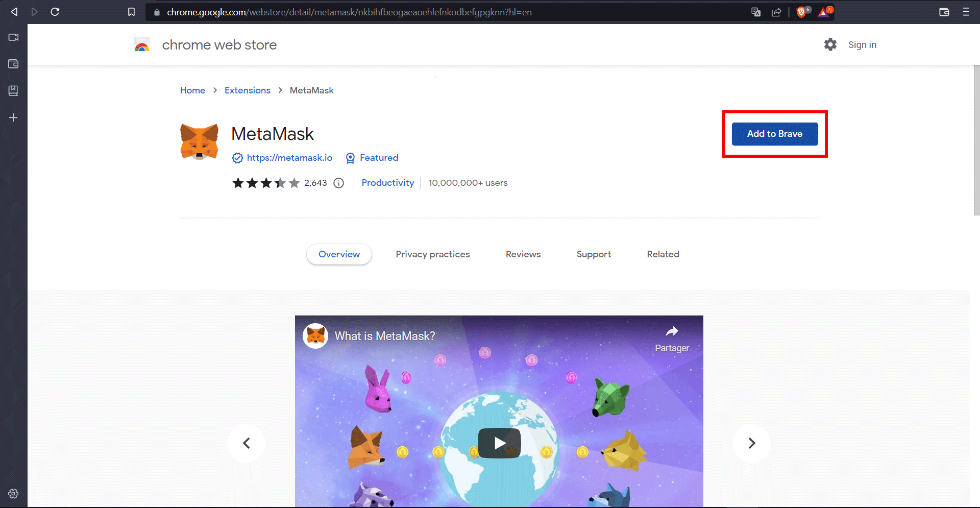Click the address bar URL
The width and height of the screenshot is (980, 508).
coord(349,12)
